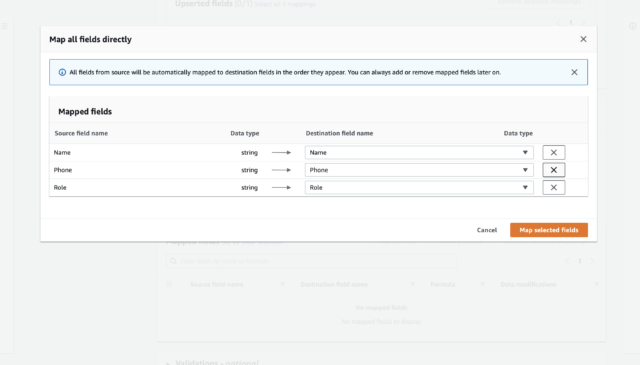Close the Map all fields directly dialog
This screenshot has height=365, width=640.
coord(583,39)
